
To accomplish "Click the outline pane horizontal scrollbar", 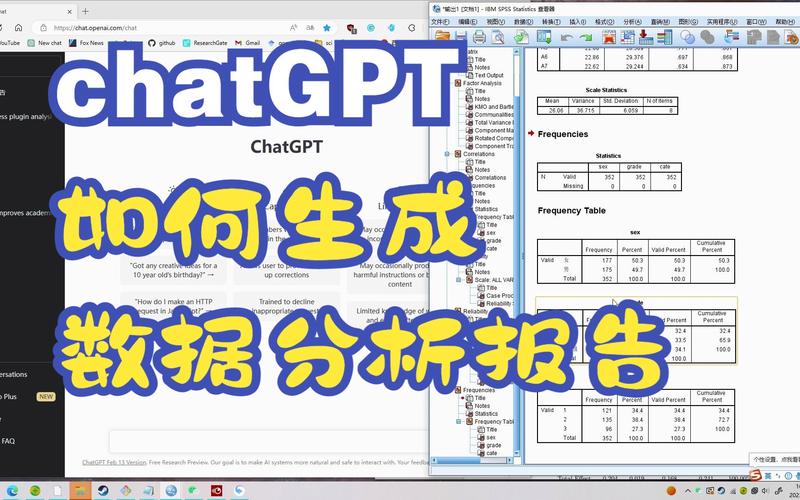I will click(473, 460).
